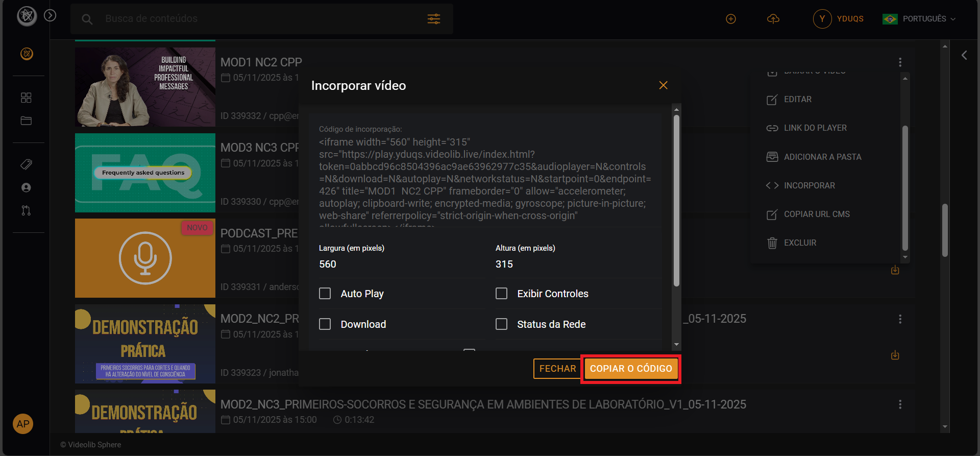Enable the Exibir Controles checkbox
980x456 pixels.
point(501,294)
